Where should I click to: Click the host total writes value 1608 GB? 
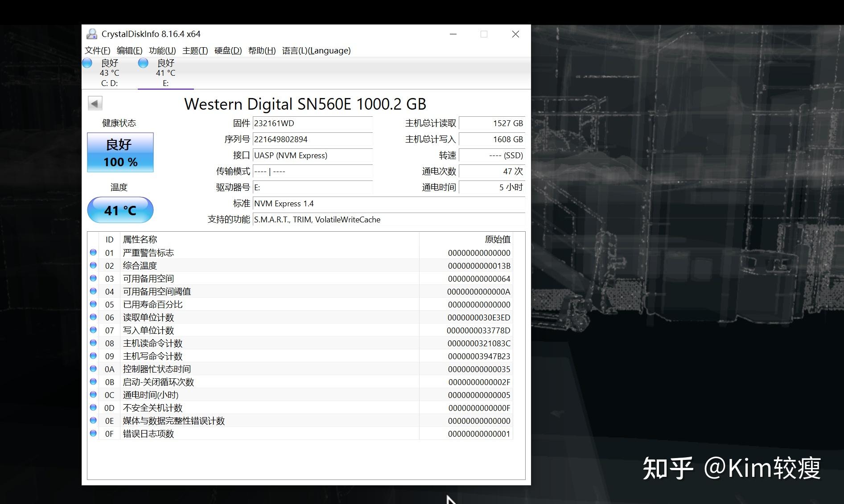pyautogui.click(x=492, y=139)
